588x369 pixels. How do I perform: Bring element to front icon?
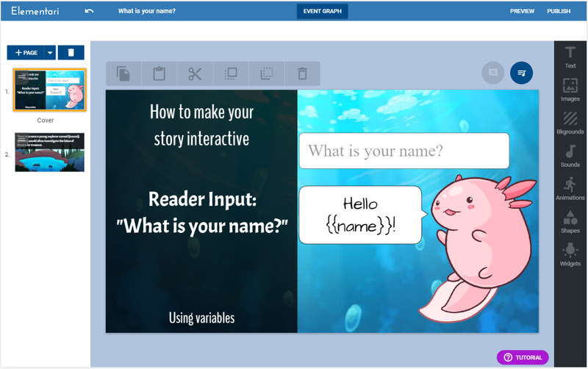point(231,74)
